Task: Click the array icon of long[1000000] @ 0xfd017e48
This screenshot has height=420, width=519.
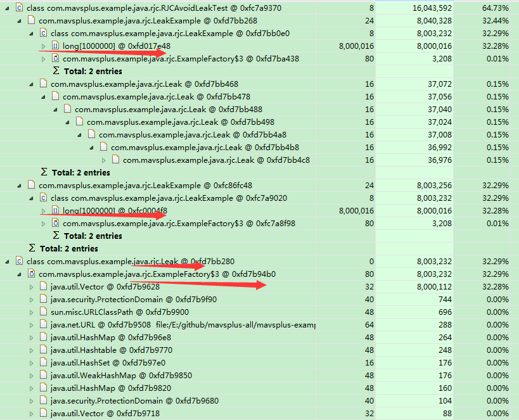Action: click(56, 46)
